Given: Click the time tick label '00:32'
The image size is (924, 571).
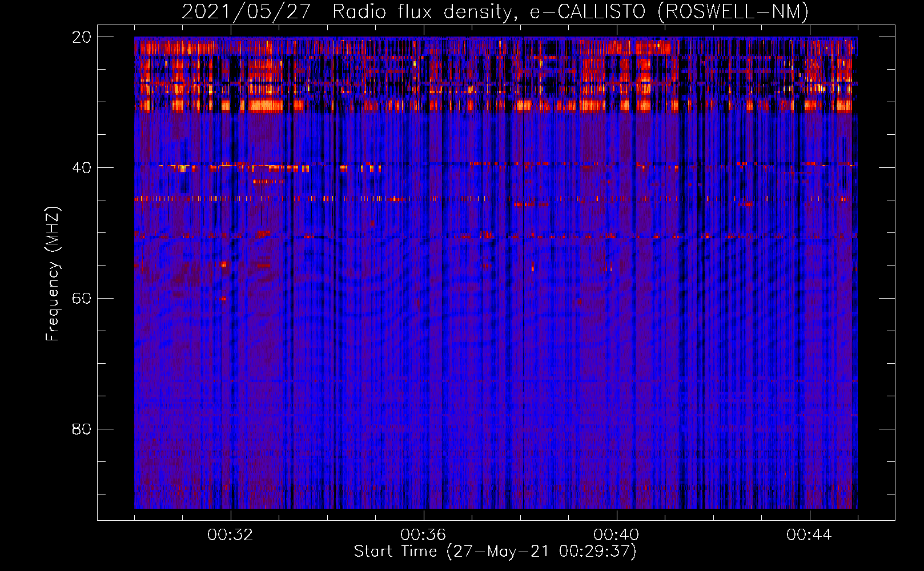Looking at the screenshot, I should click(230, 535).
